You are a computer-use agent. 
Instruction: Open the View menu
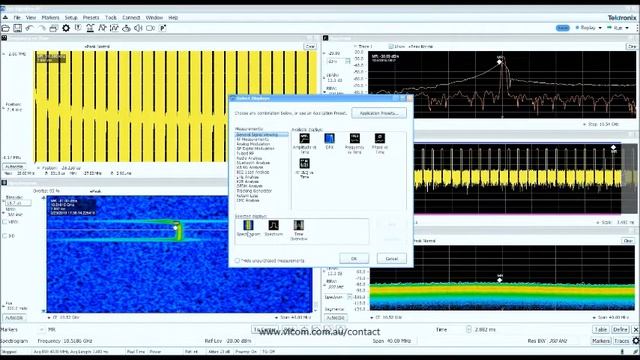tap(31, 18)
